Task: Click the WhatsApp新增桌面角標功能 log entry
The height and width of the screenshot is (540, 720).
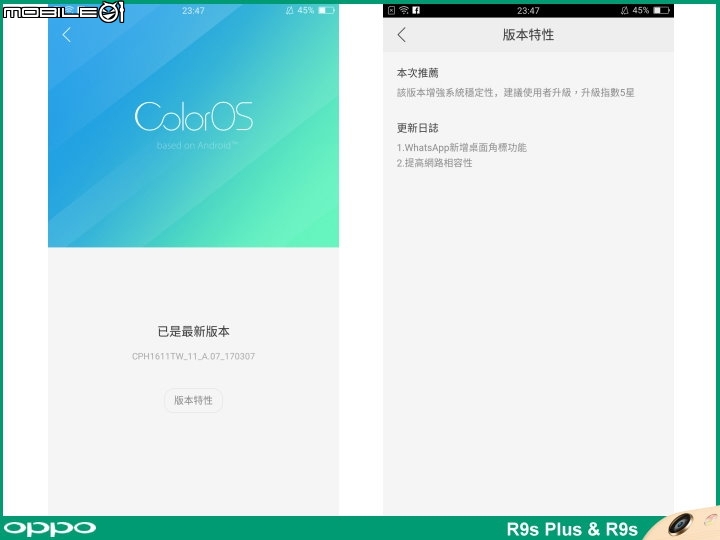Action: pos(461,147)
